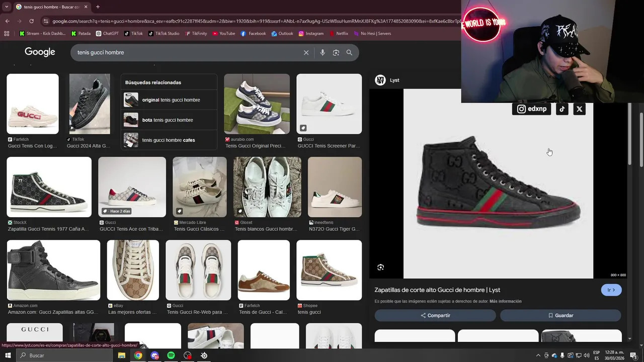Open the Windows Start menu
Image resolution: width=644 pixels, height=362 pixels.
pyautogui.click(x=8, y=355)
